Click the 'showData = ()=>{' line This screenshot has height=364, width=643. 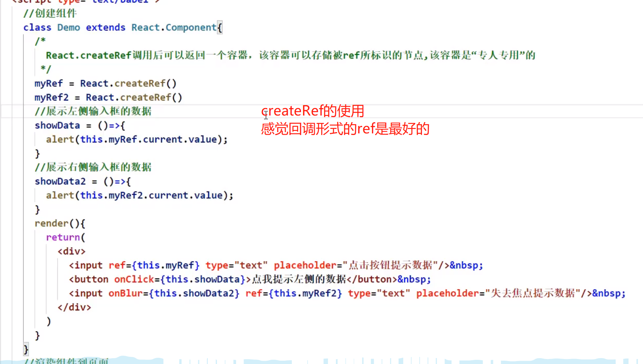point(80,125)
